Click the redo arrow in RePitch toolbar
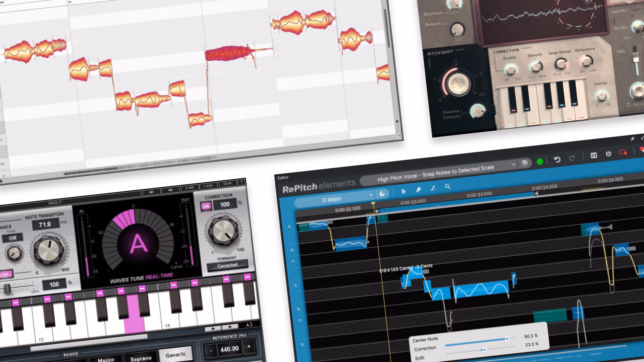 572,158
